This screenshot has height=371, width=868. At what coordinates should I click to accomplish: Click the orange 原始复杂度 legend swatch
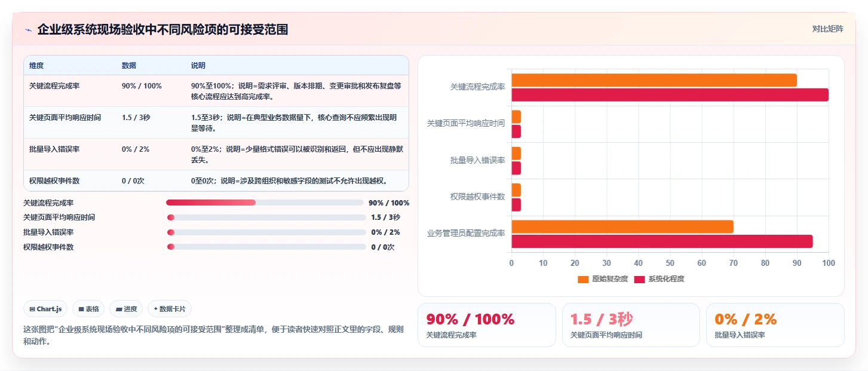click(x=583, y=279)
